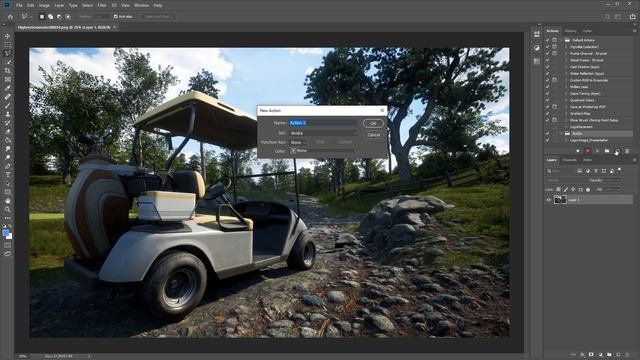Open the search icon at top right
640x360 pixels.
(x=607, y=17)
